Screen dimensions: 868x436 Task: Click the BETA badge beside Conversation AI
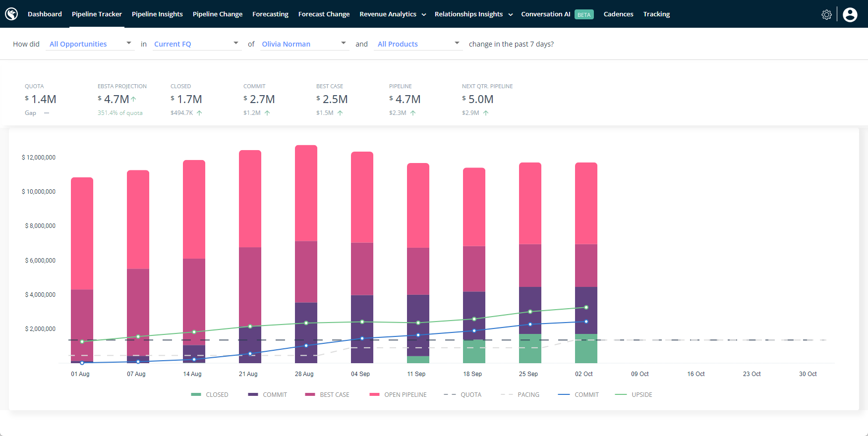(x=584, y=14)
